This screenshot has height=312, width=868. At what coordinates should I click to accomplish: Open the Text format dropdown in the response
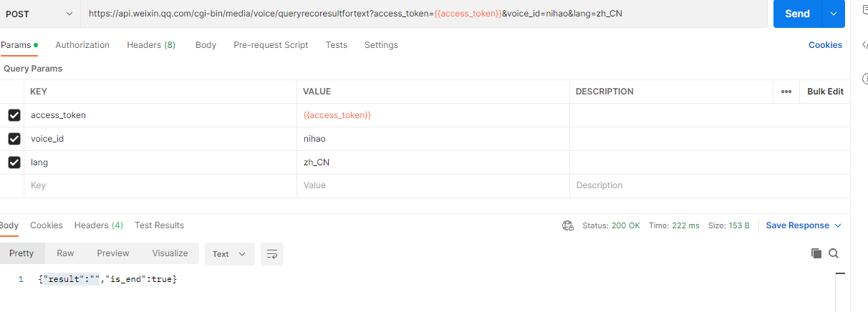point(229,254)
